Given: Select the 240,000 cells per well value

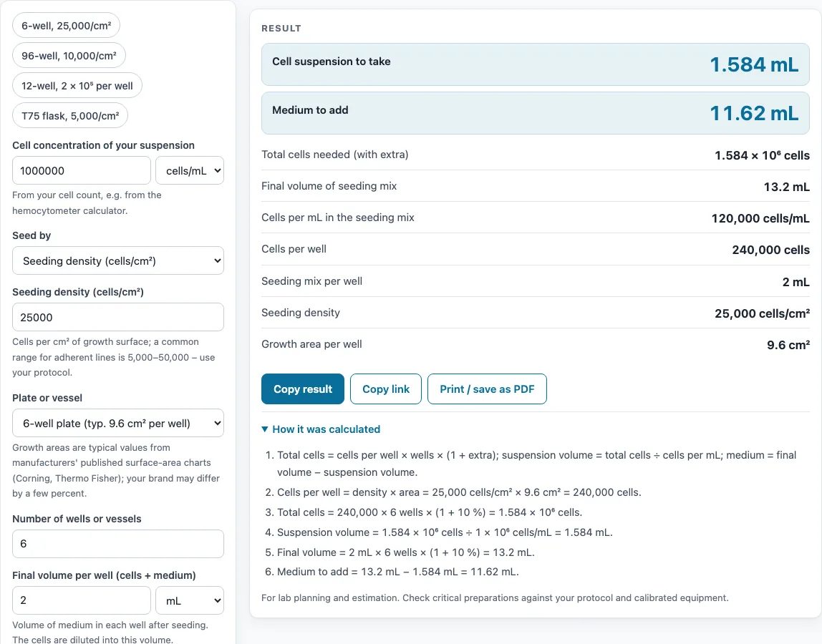Looking at the screenshot, I should [x=770, y=250].
